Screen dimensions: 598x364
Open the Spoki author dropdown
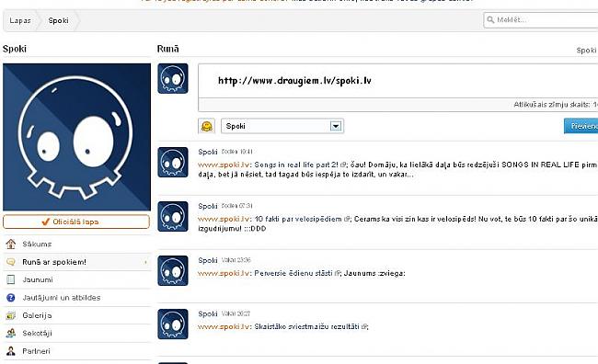pos(282,126)
